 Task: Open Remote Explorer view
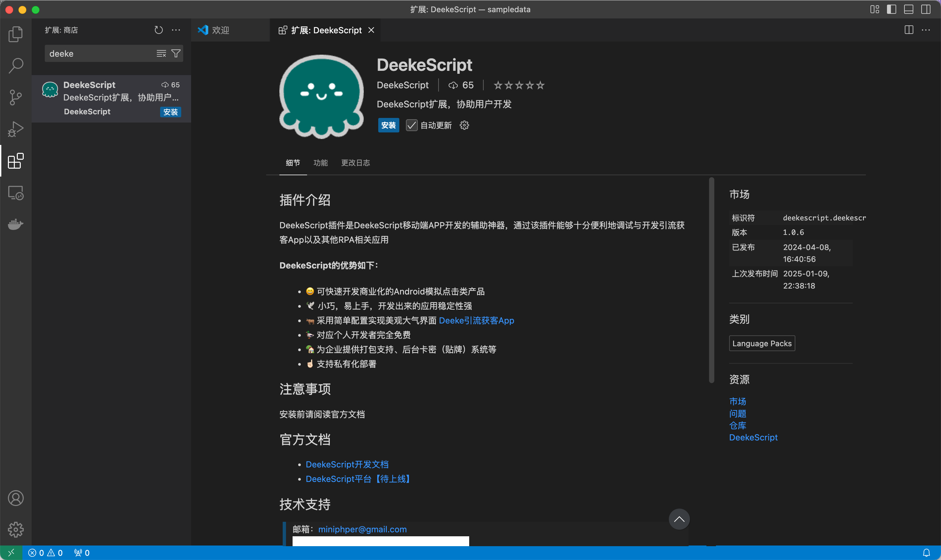point(15,193)
